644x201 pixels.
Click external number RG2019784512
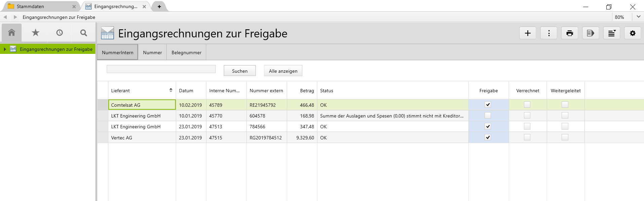(x=267, y=137)
